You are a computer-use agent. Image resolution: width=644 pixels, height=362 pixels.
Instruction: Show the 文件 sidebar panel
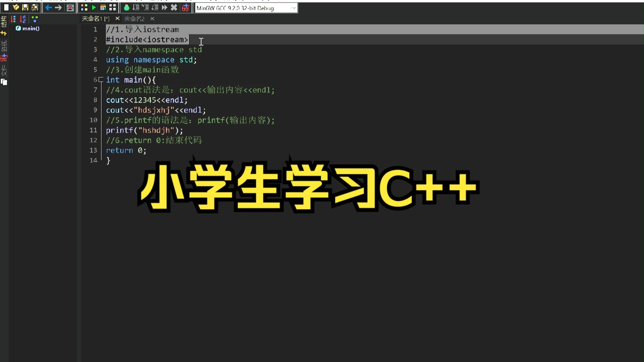point(4,71)
